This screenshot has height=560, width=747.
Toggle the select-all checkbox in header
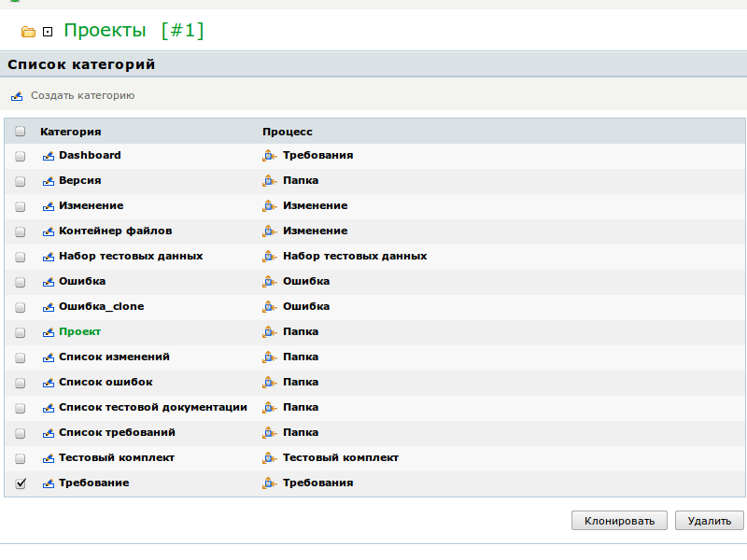tap(21, 132)
